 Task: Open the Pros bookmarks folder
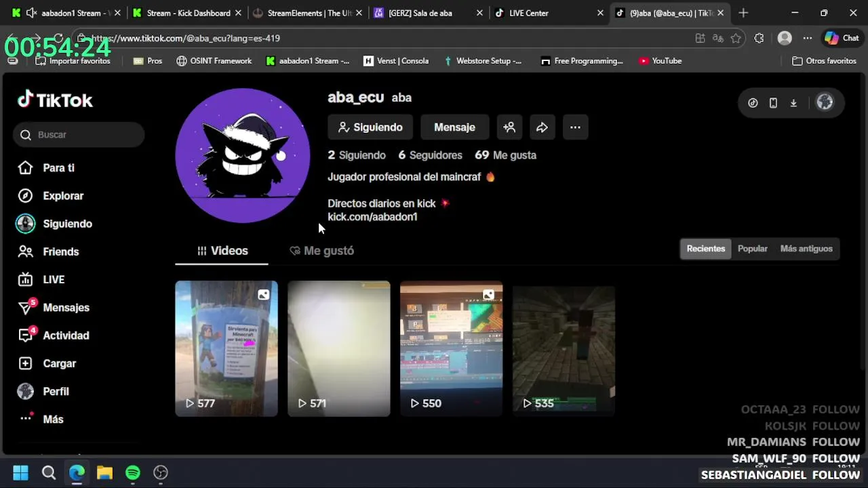point(148,61)
